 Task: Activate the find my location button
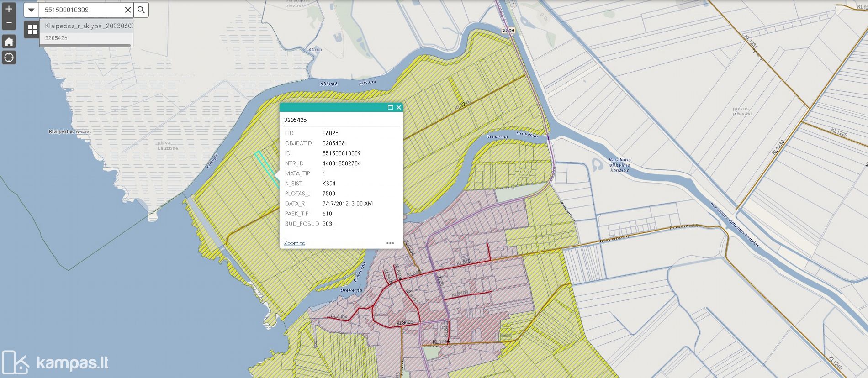[9, 58]
